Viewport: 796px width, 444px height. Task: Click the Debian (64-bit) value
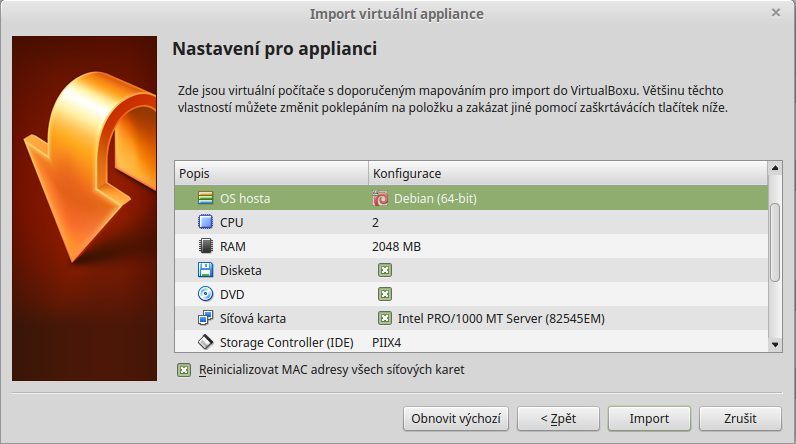[x=435, y=198]
